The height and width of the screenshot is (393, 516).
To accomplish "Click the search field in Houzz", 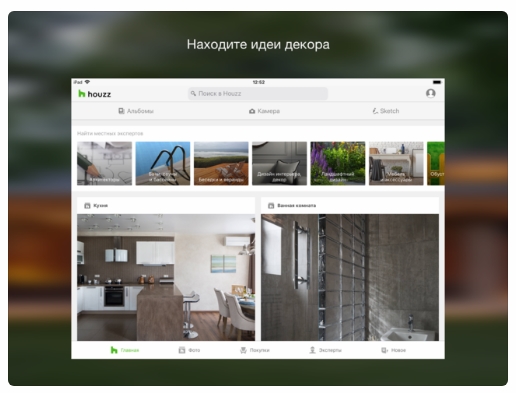I will pos(258,94).
